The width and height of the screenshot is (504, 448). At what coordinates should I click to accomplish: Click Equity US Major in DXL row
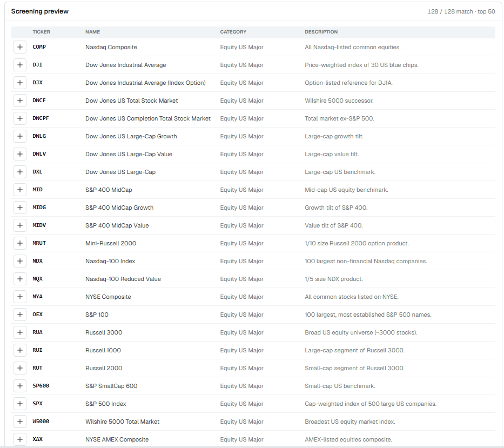point(241,172)
